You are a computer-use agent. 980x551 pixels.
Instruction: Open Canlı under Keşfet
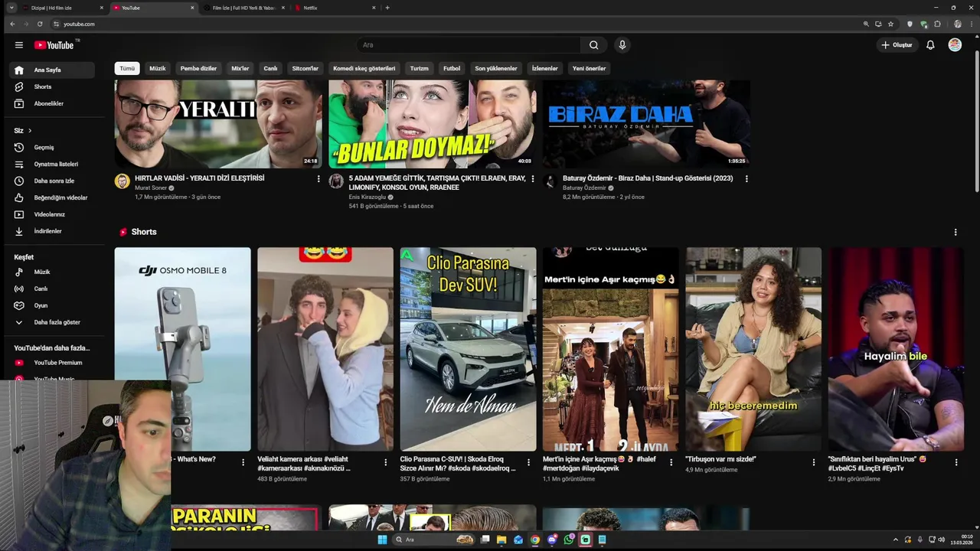(52, 289)
